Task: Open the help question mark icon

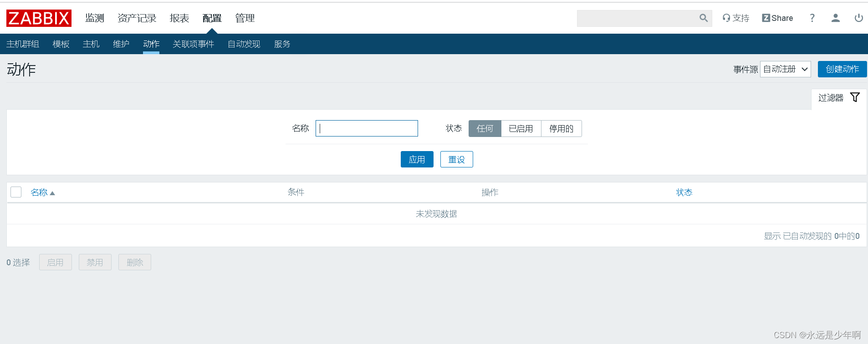Action: point(812,18)
